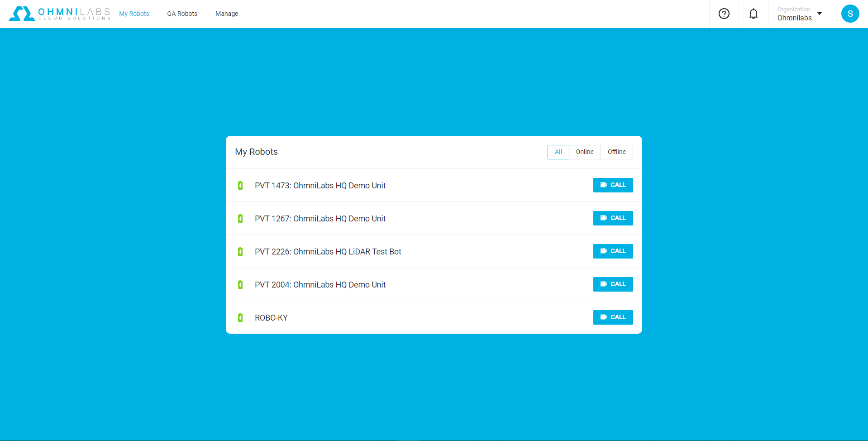This screenshot has width=868, height=441.
Task: Call PVT 1473 OhmniLabs HQ Demo Unit
Action: tap(613, 185)
